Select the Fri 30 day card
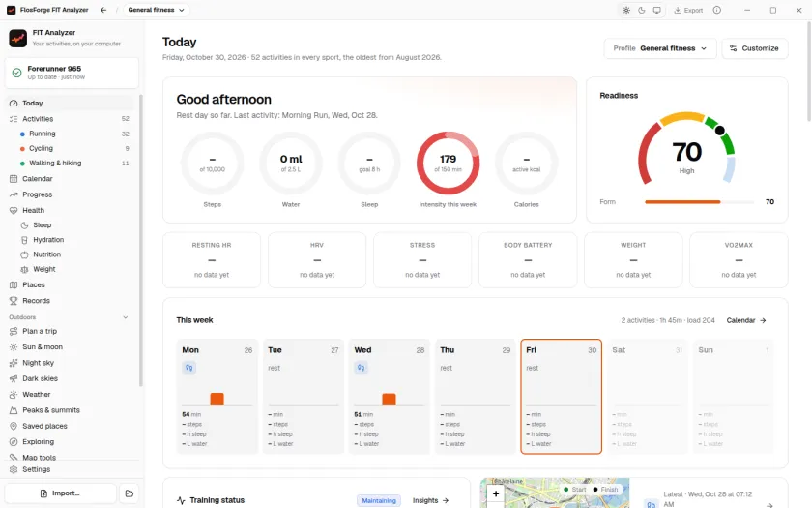Viewport: 812px width, 508px height. pyautogui.click(x=562, y=397)
